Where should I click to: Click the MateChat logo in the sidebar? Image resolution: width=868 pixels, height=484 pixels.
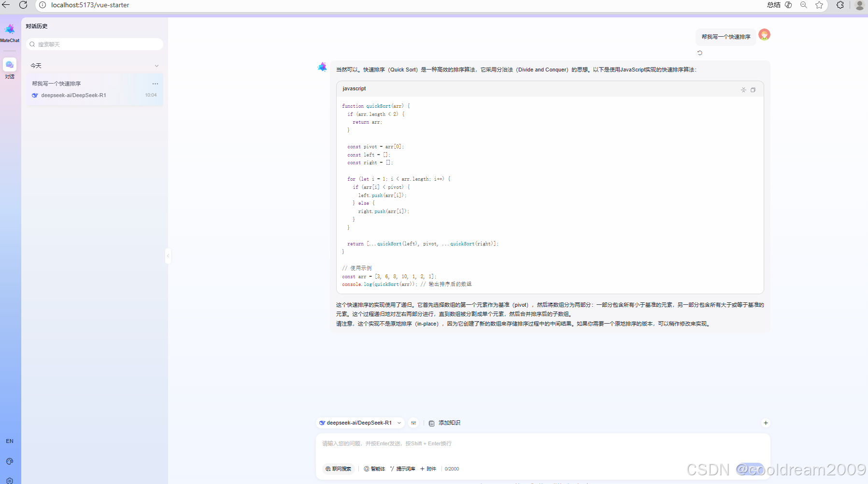point(10,29)
